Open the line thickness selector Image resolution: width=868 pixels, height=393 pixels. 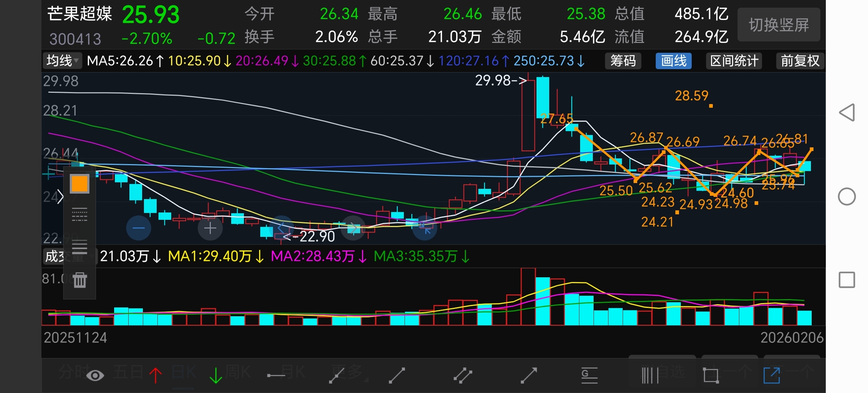80,247
